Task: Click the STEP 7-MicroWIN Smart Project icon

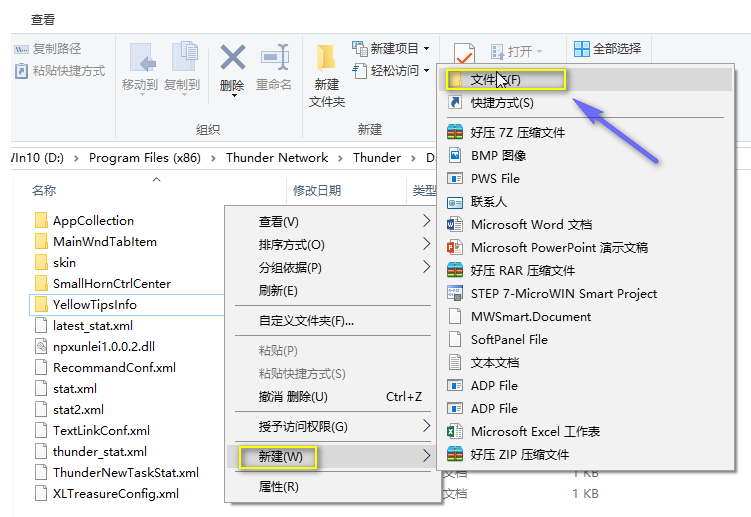Action: 455,293
